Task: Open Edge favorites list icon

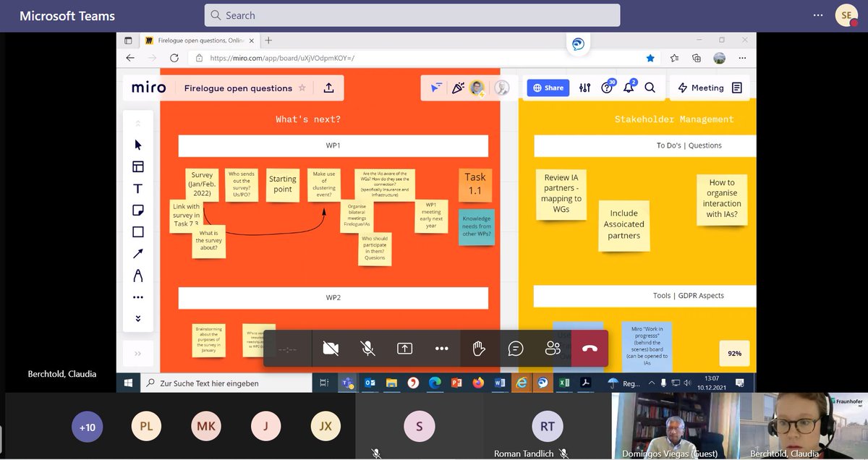Action: [674, 58]
